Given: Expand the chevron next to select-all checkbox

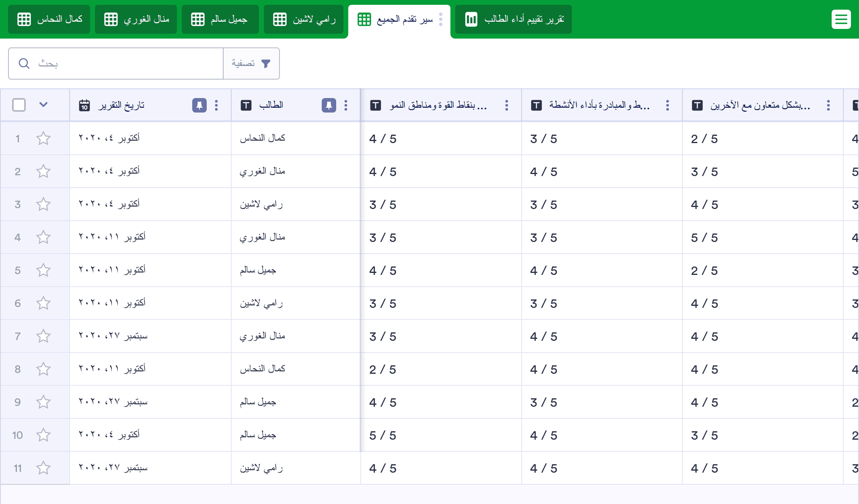Looking at the screenshot, I should pyautogui.click(x=43, y=105).
